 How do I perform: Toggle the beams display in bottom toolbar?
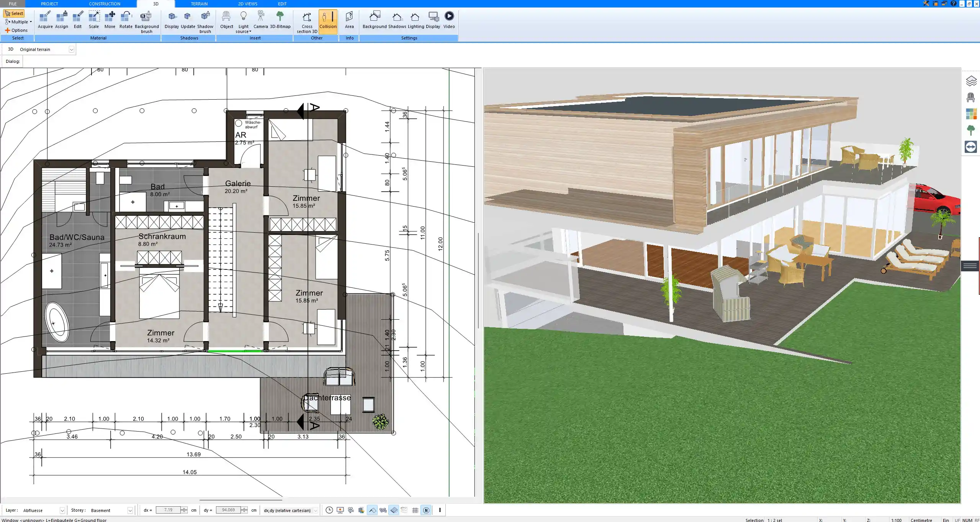383,510
